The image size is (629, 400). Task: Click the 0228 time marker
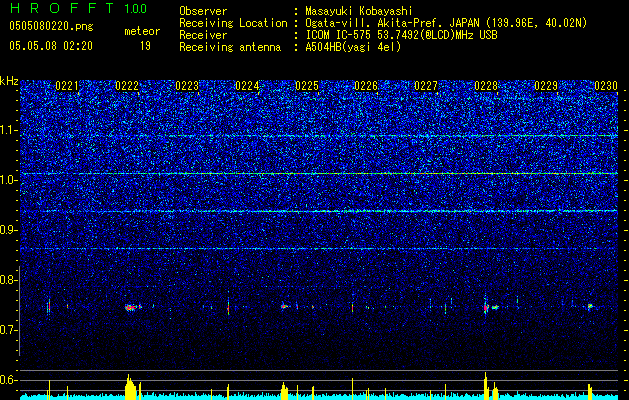[x=486, y=86]
